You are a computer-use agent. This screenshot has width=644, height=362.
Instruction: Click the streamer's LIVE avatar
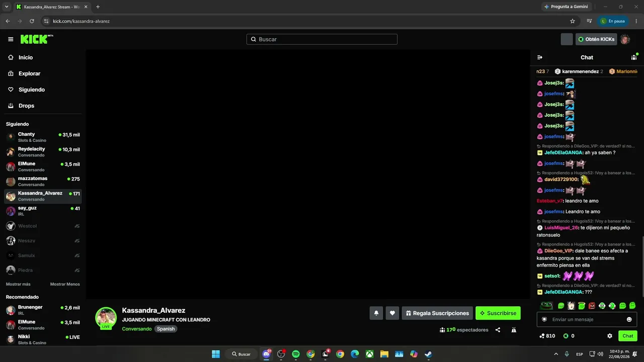point(106,318)
